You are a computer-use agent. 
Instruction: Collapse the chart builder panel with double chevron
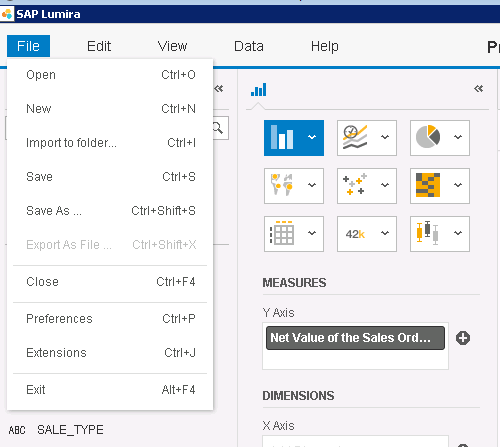click(479, 89)
